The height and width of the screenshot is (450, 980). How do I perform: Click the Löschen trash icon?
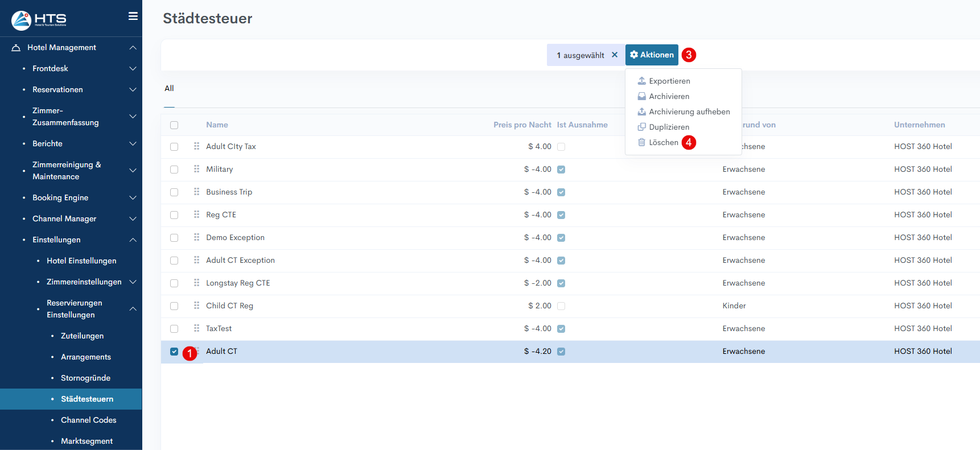click(641, 142)
